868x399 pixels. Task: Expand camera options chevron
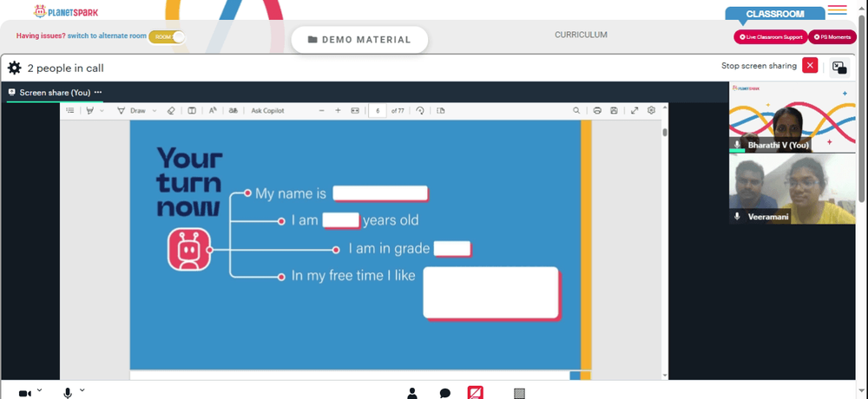pyautogui.click(x=39, y=390)
